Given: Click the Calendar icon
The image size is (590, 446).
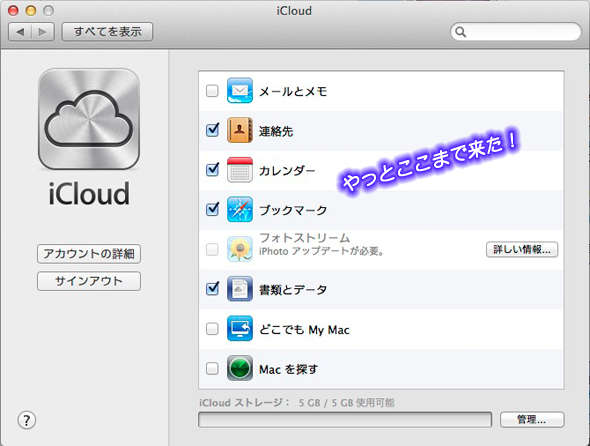Looking at the screenshot, I should pyautogui.click(x=240, y=170).
